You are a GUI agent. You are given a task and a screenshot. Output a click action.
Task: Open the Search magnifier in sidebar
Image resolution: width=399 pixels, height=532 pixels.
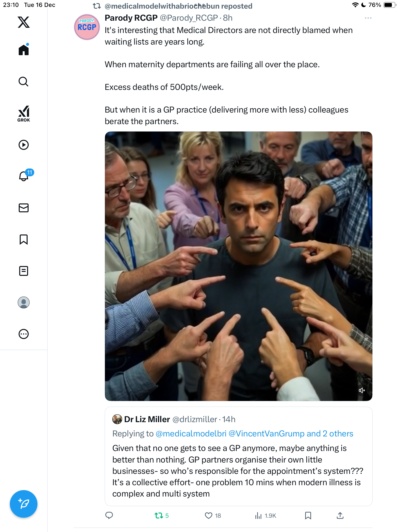[24, 82]
